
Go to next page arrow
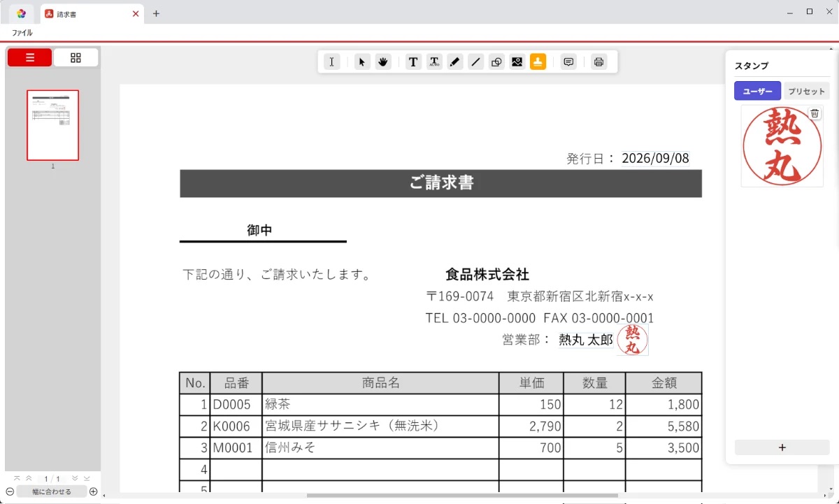tap(75, 478)
